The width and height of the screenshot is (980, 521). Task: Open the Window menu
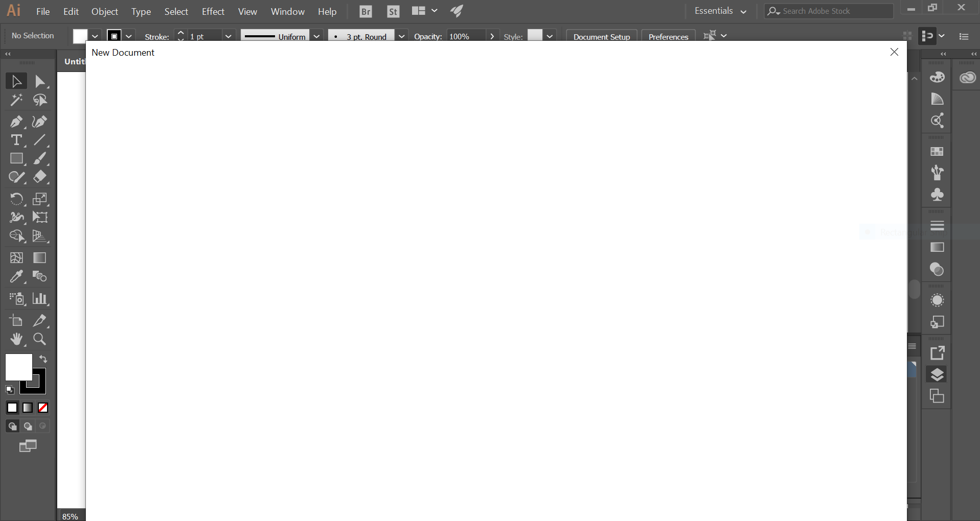[x=287, y=11]
